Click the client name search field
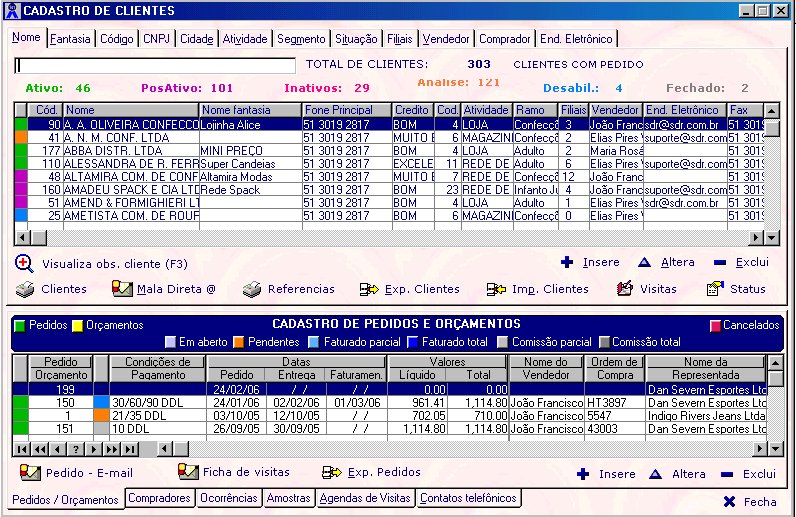This screenshot has height=517, width=796. [155, 65]
